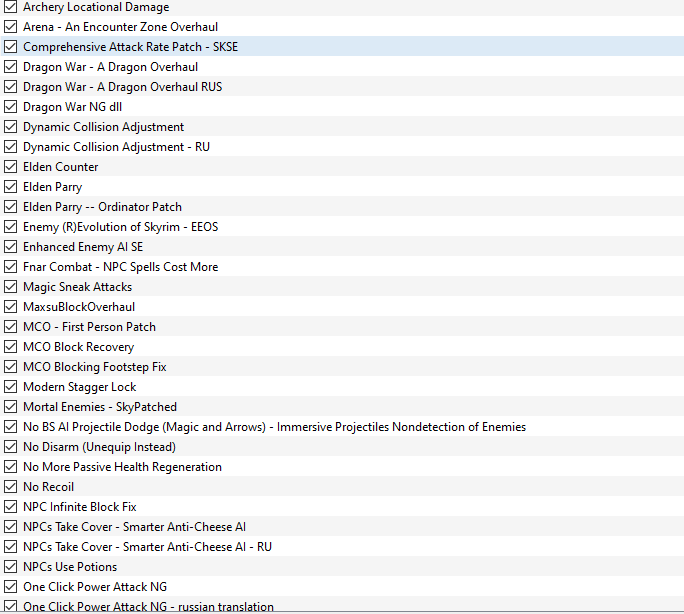Uncheck Archery Locational Damage checkbox
Screen dimensions: 684x614
tap(10, 7)
